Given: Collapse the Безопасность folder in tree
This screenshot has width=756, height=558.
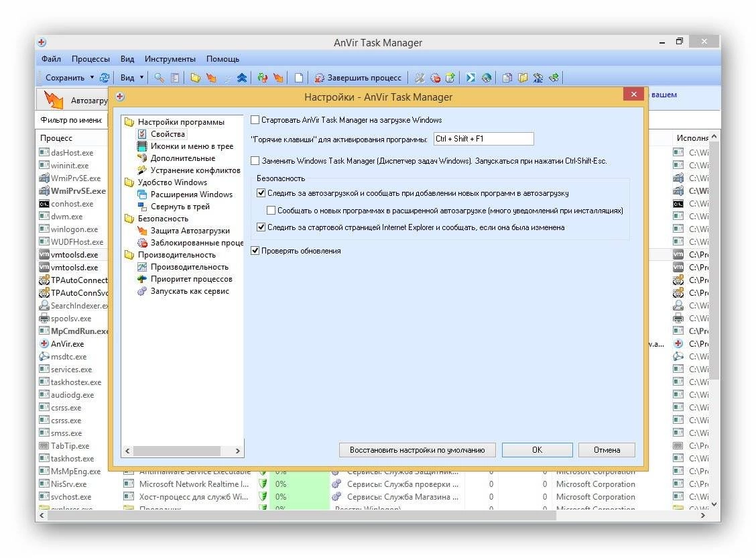Looking at the screenshot, I should pyautogui.click(x=129, y=219).
